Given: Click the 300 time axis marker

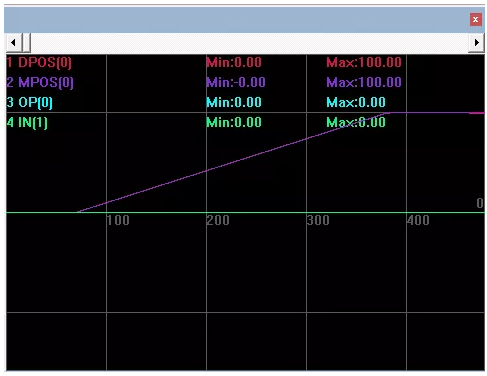Looking at the screenshot, I should point(318,220).
